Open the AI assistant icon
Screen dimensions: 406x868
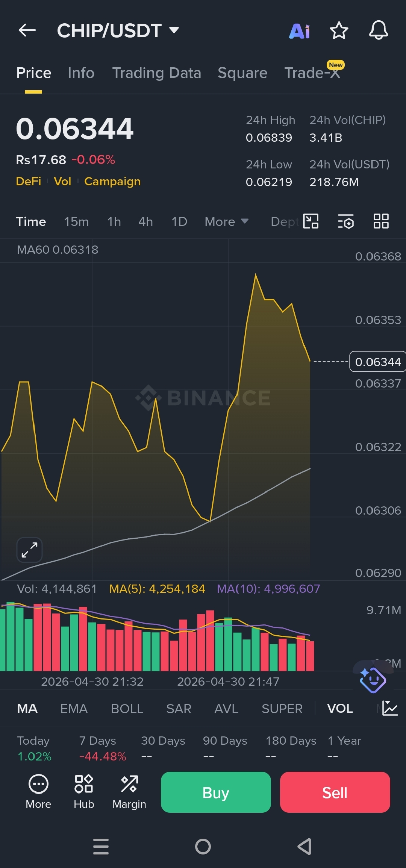(x=300, y=31)
